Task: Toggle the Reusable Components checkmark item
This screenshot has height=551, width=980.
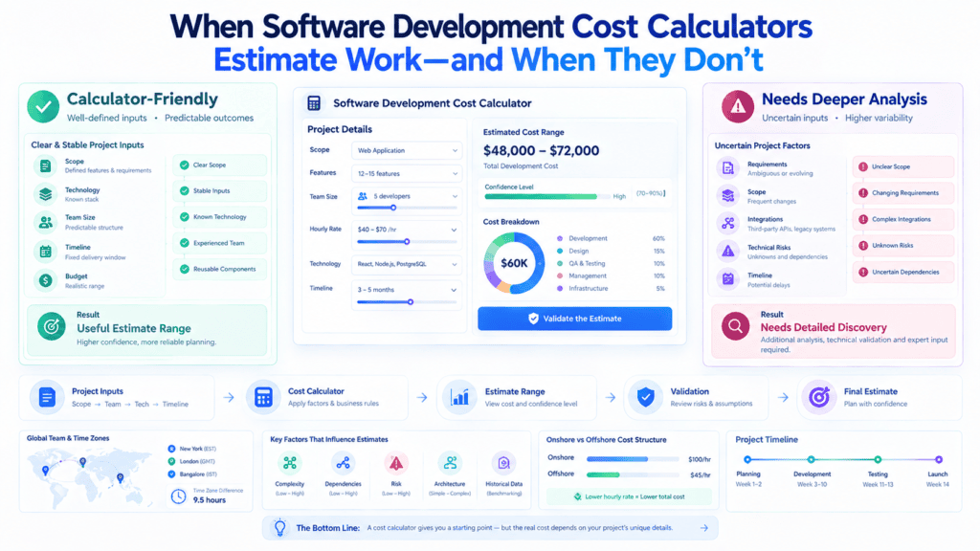Action: [220, 269]
